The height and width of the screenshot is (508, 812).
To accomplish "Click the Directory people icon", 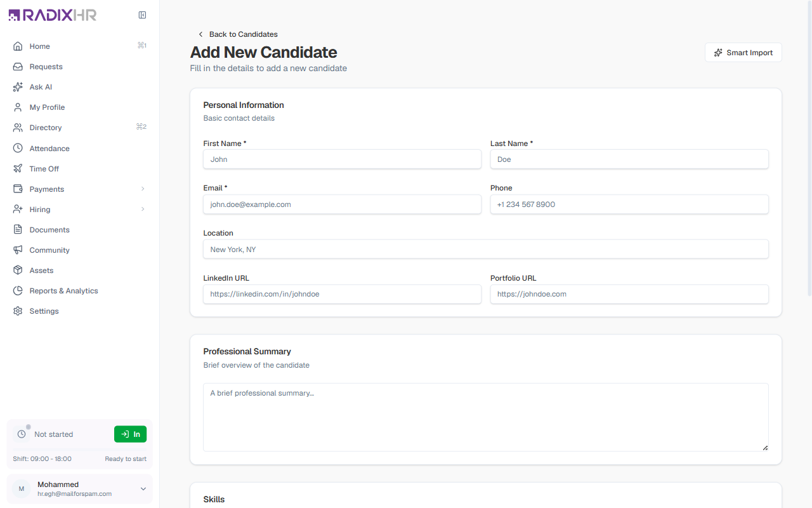I will (18, 128).
